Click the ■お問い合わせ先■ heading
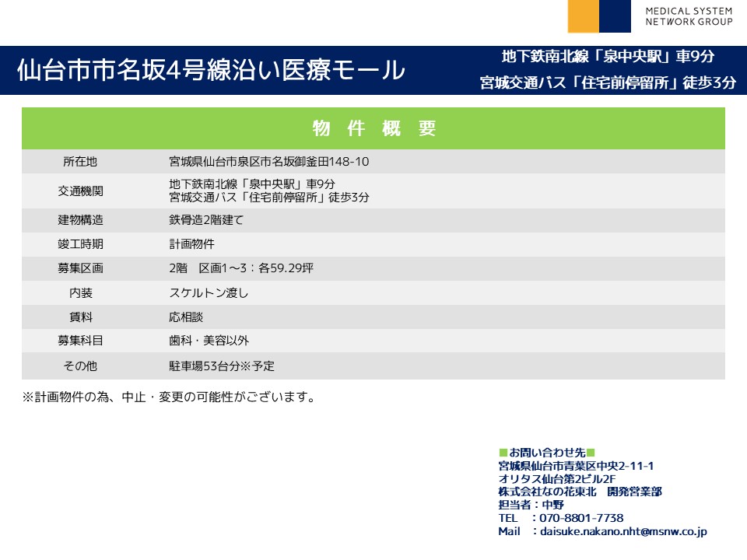Image resolution: width=747 pixels, height=560 pixels. coord(546,453)
